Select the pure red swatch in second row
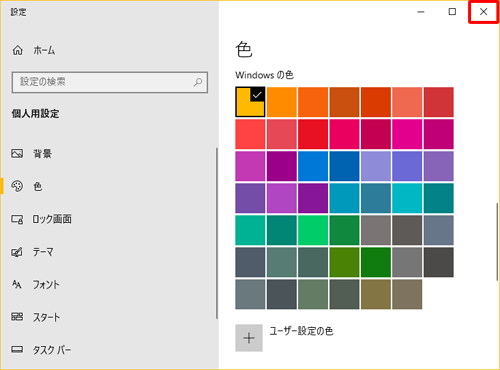Viewport: 500px width, 370px height. (x=313, y=134)
